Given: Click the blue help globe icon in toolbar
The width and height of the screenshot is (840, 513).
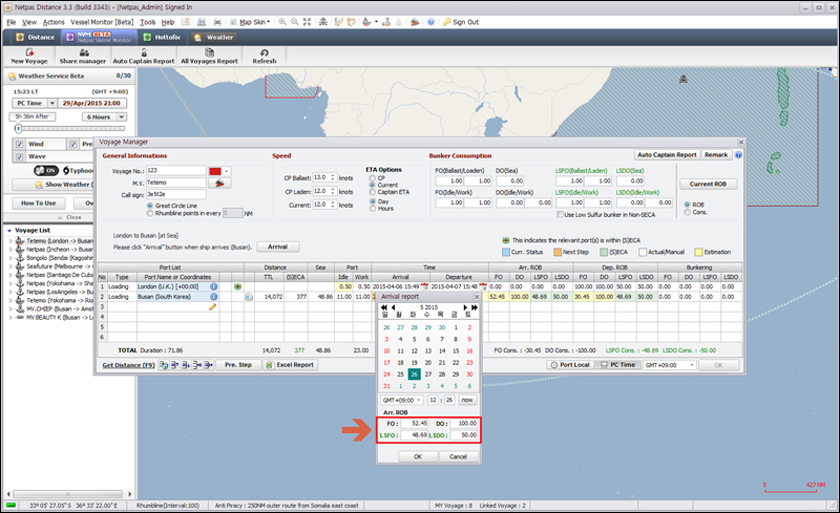Looking at the screenshot, I should [x=431, y=22].
